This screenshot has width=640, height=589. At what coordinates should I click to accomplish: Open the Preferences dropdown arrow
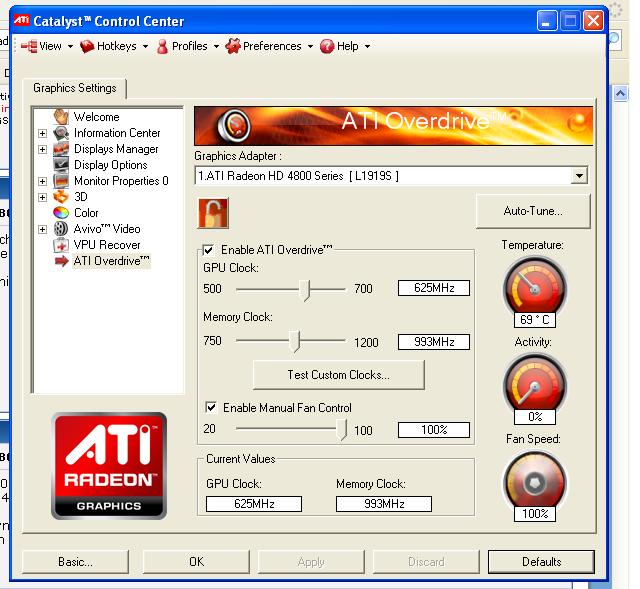pos(310,47)
